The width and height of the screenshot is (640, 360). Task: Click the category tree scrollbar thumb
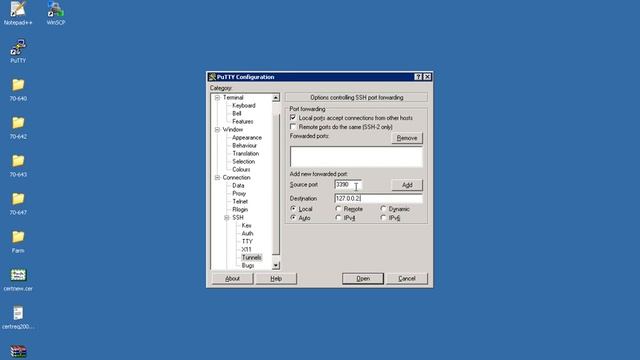pyautogui.click(x=276, y=184)
